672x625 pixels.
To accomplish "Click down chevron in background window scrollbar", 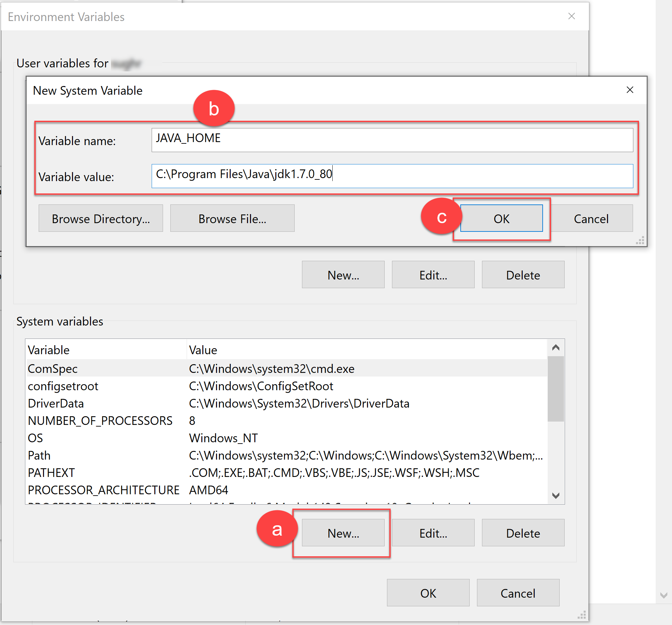I will (x=664, y=595).
